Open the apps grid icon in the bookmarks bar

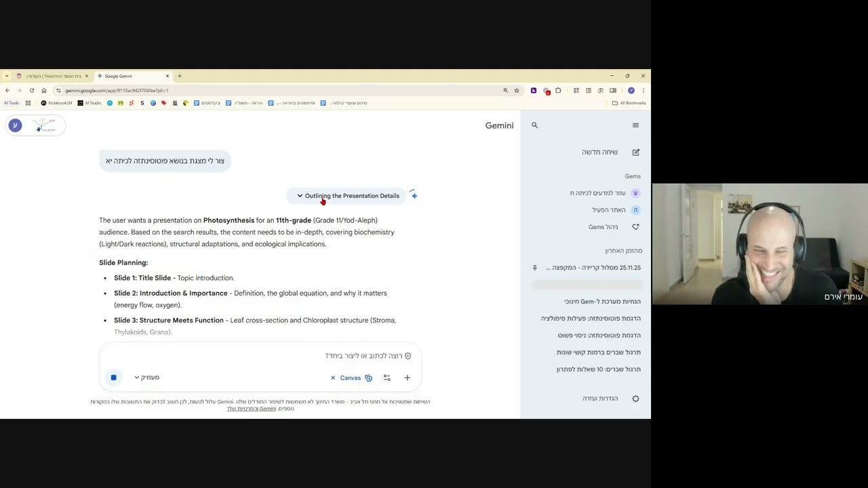click(28, 103)
